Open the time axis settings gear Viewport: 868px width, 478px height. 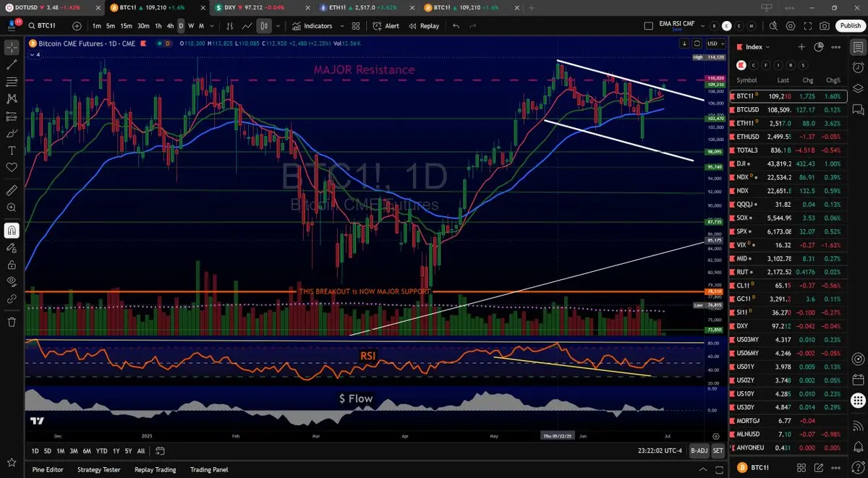click(x=716, y=436)
